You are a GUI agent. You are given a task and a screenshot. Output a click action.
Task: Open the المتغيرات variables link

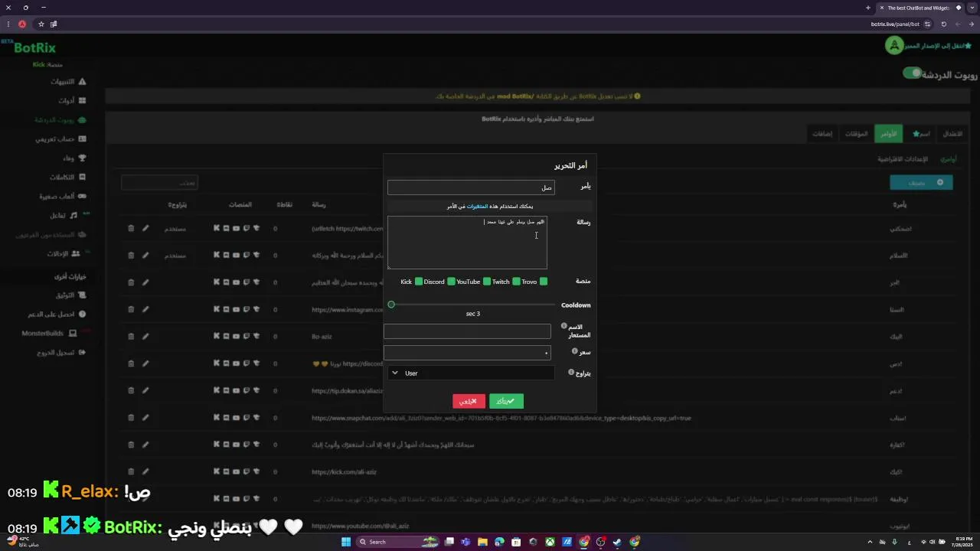coord(477,207)
